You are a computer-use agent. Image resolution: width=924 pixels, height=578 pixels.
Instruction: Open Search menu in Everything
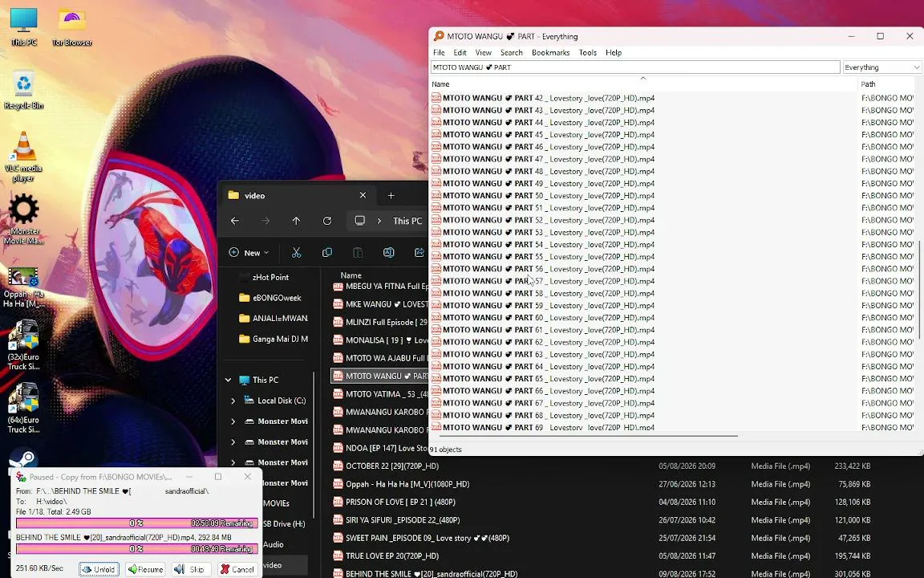[512, 52]
